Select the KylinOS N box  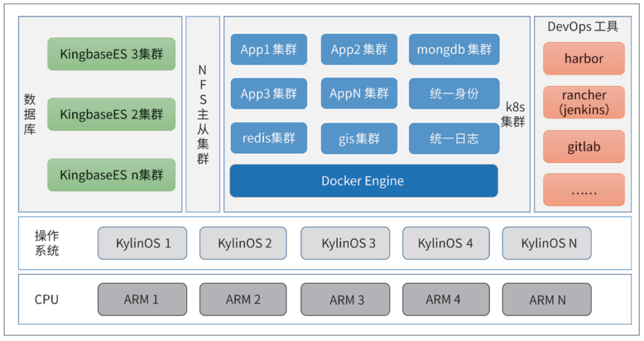tap(547, 243)
